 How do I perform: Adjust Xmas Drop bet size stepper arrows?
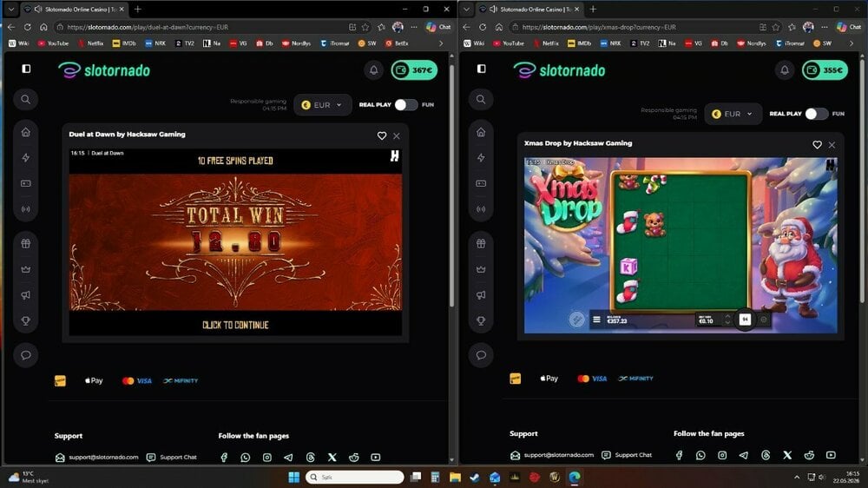coord(727,320)
